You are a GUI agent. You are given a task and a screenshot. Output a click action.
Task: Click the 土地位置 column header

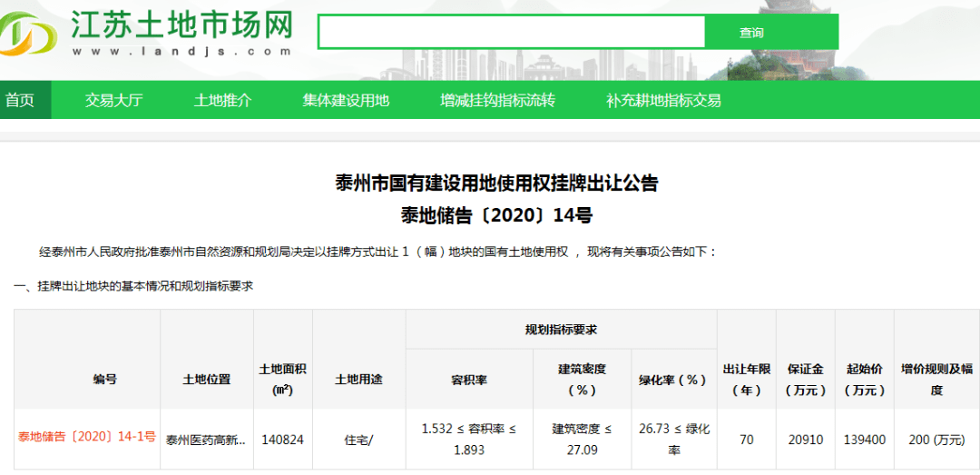[x=206, y=380]
